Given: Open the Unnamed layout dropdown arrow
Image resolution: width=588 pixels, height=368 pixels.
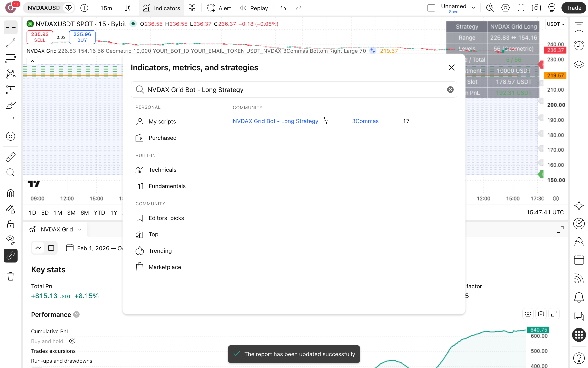Looking at the screenshot, I should coord(473,8).
